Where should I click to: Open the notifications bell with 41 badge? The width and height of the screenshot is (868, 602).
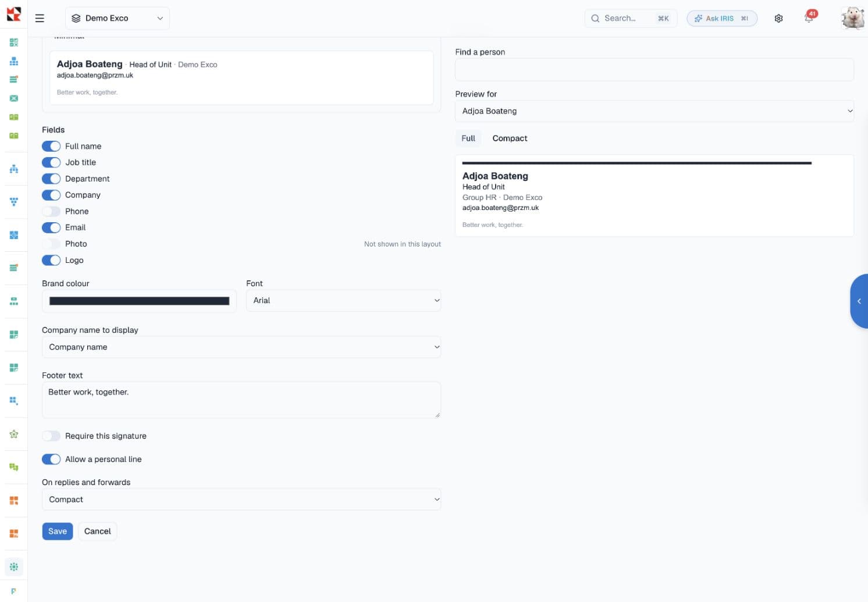(809, 17)
